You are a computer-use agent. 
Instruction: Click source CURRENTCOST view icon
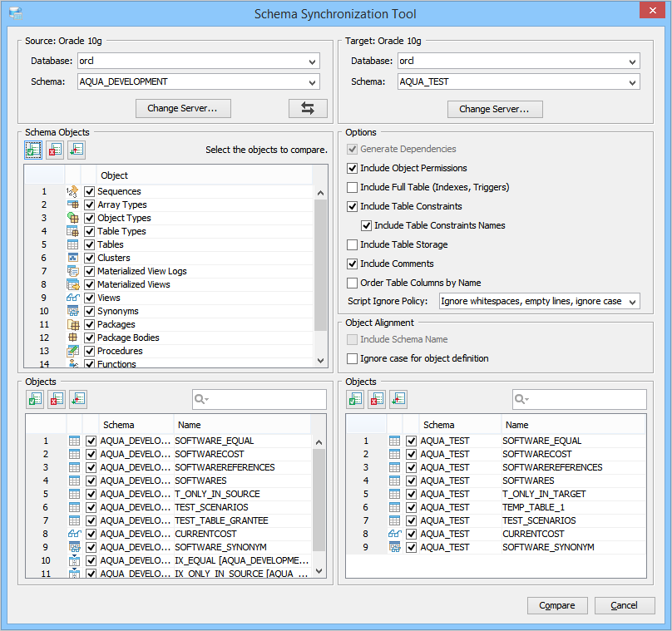75,534
